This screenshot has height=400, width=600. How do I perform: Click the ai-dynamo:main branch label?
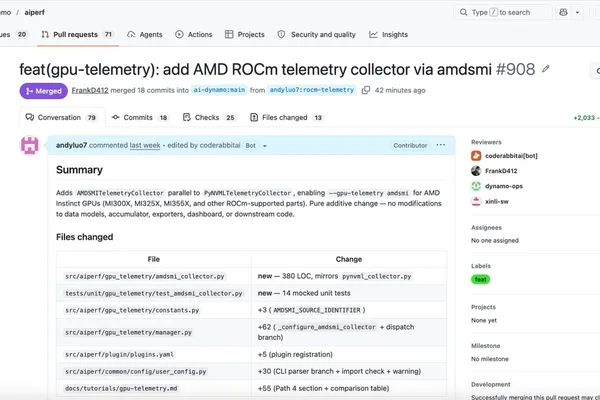(x=219, y=90)
